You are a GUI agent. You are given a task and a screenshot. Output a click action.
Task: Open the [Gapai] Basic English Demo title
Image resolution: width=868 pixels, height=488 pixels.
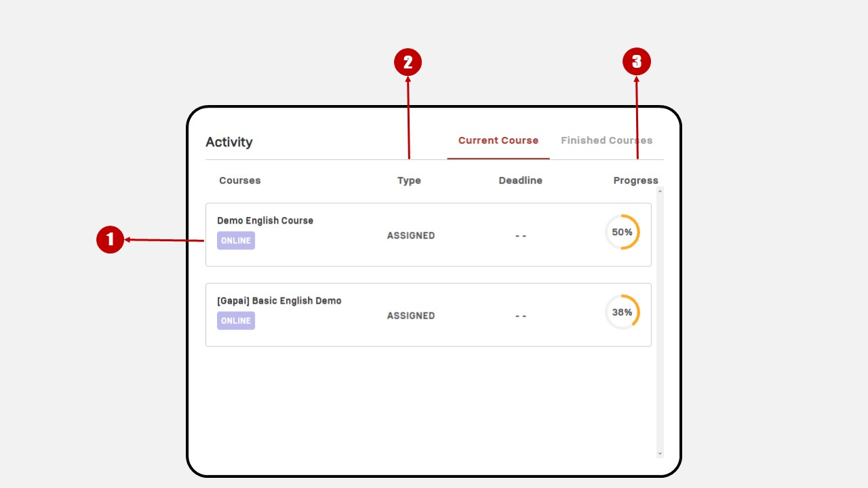[x=279, y=300]
